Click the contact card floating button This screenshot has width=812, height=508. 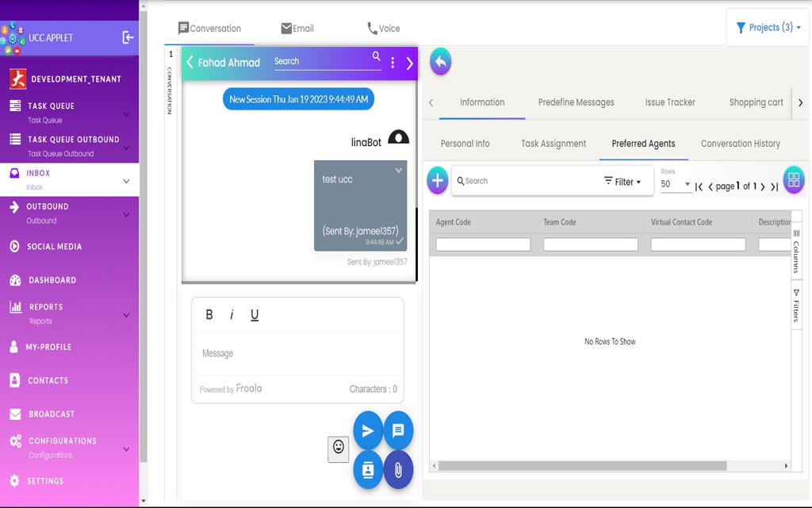[368, 469]
